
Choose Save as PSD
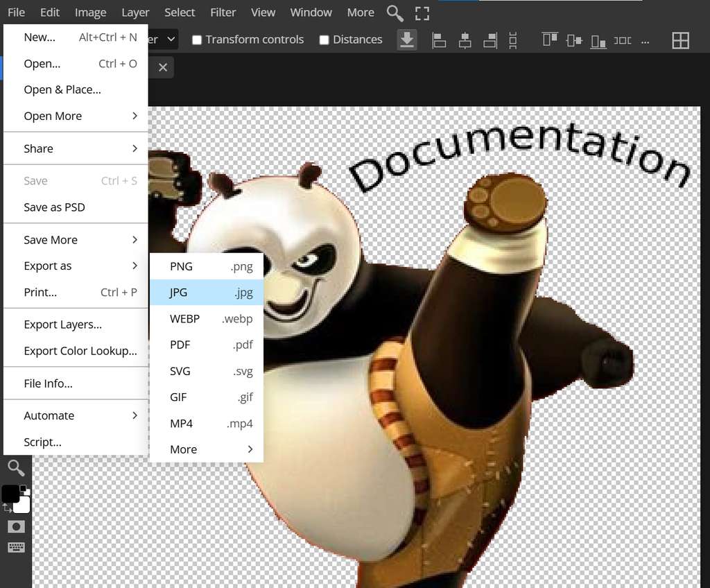76,207
